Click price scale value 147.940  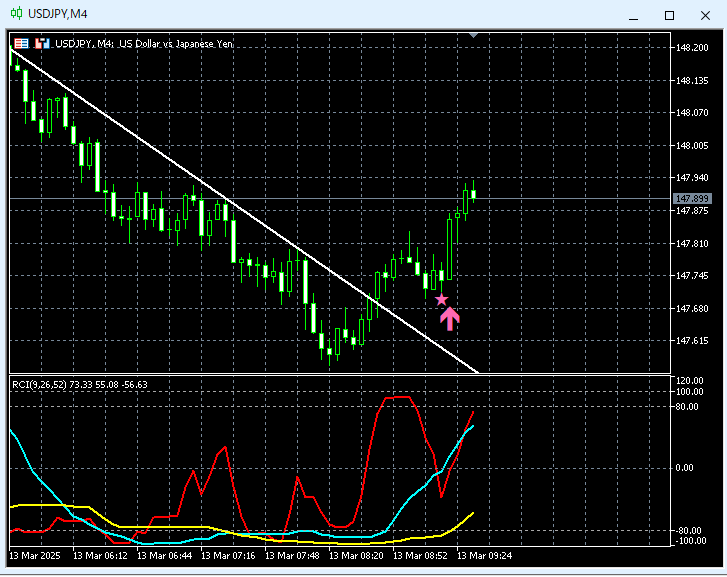pos(692,178)
